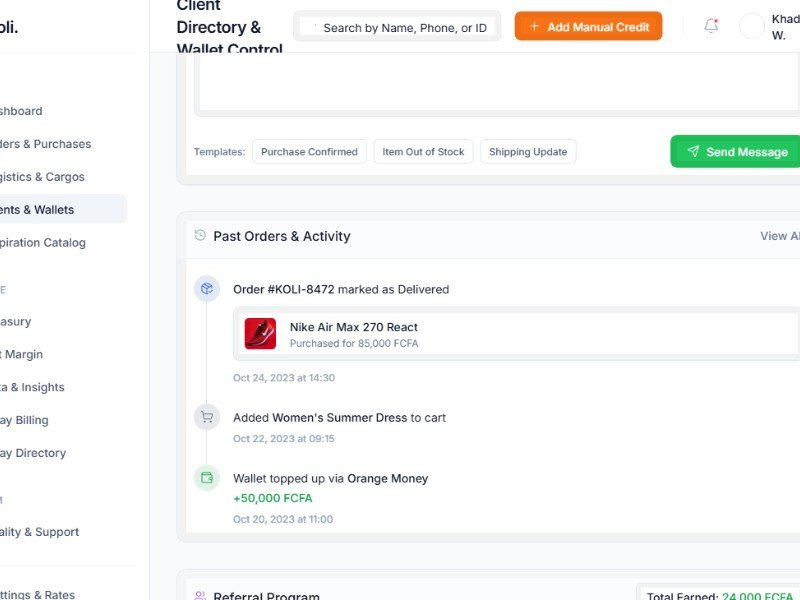Click the wallet icon for Orange Money top-up
800x600 pixels.
coord(207,478)
